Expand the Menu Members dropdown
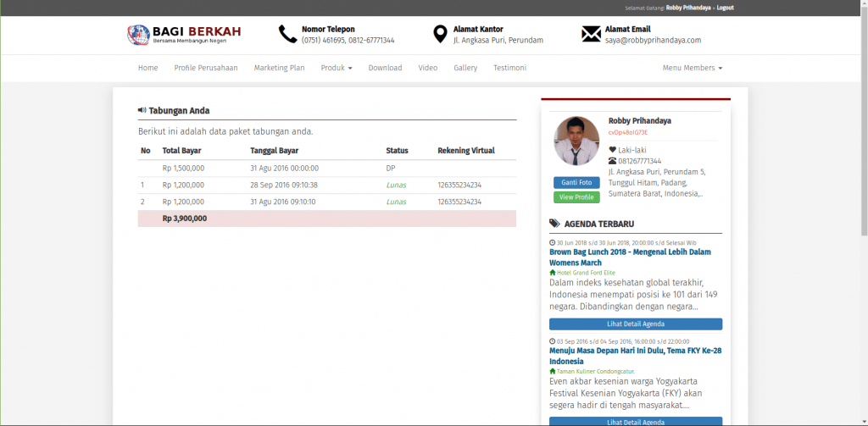Screen dimensions: 868x426 click(x=693, y=68)
